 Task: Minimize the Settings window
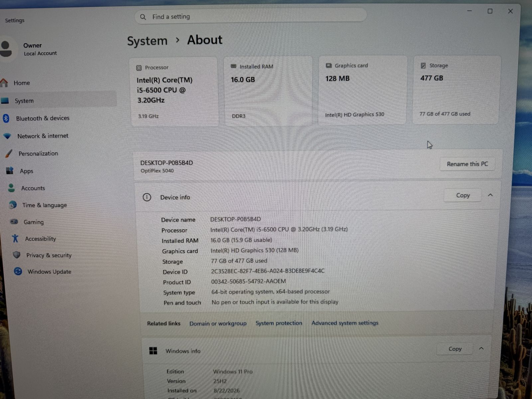469,11
